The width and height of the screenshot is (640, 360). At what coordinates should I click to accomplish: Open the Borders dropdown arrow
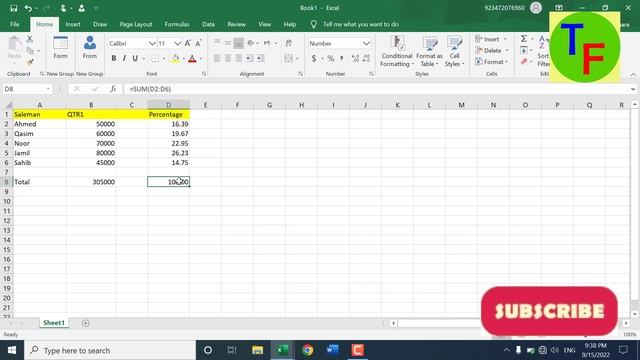click(164, 59)
